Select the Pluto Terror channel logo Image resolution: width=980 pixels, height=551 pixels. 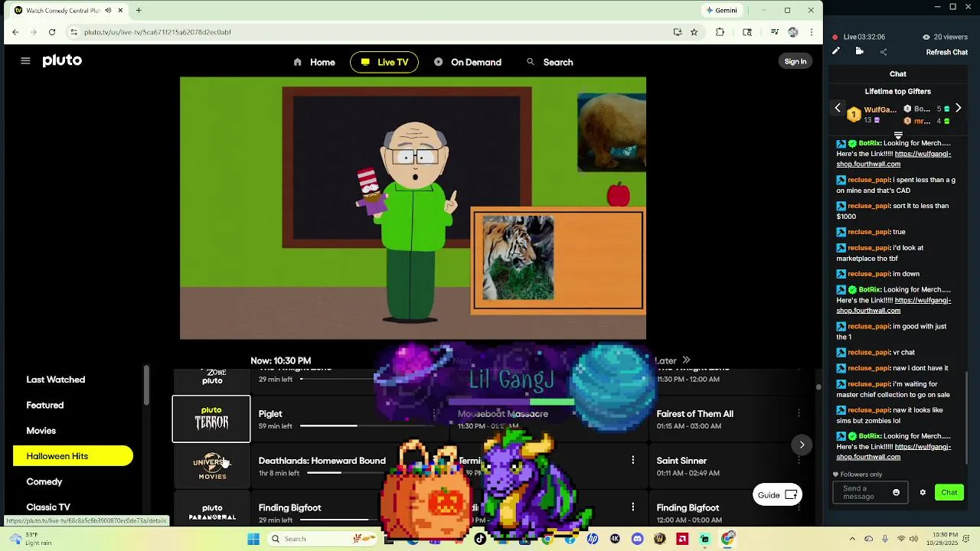211,419
